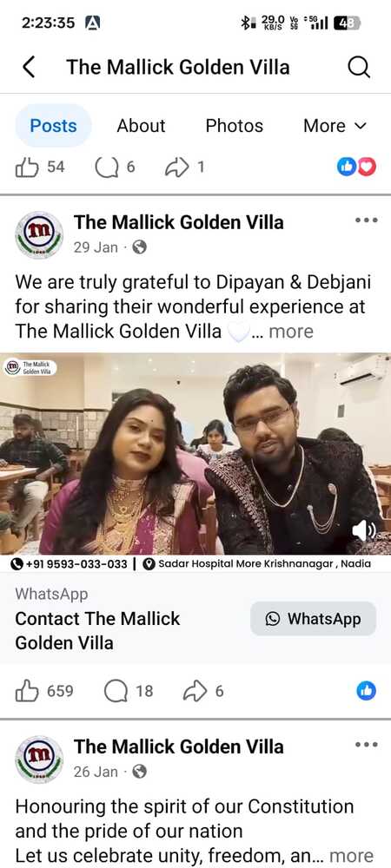Viewport: 391px width, 868px height.
Task: Expand 29 Jan post text via more
Action: pos(291,332)
